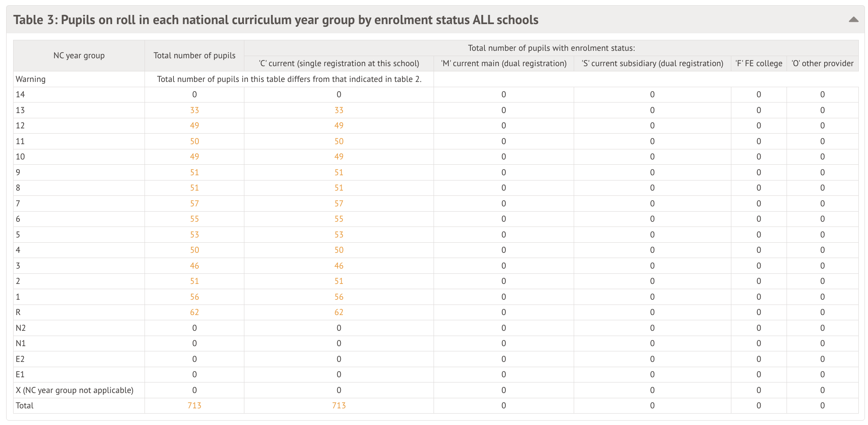Screen dimensions: 868x425
Task: Collapse Table 3 using the arrow icon
Action: 853,19
